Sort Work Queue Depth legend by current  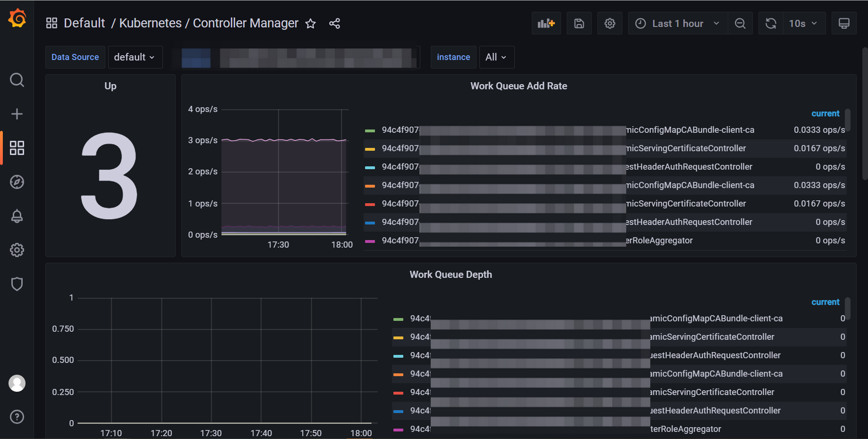point(825,302)
